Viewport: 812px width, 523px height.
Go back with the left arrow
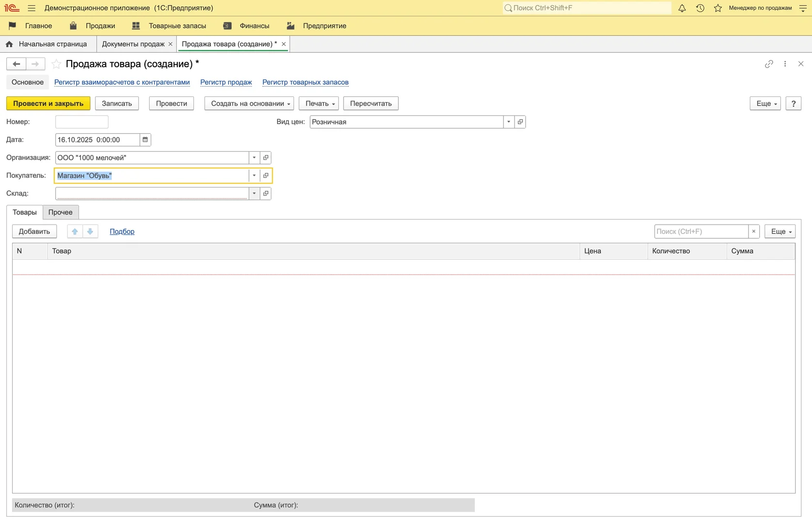pyautogui.click(x=16, y=64)
